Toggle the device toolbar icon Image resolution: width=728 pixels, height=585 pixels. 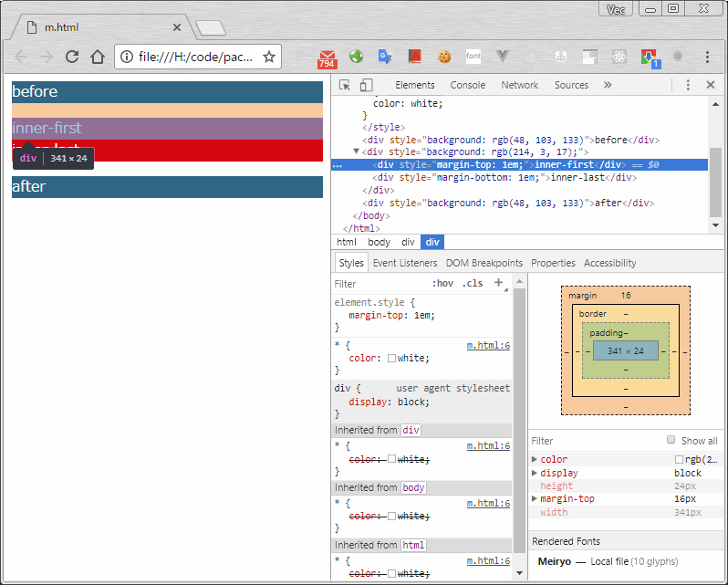[367, 85]
